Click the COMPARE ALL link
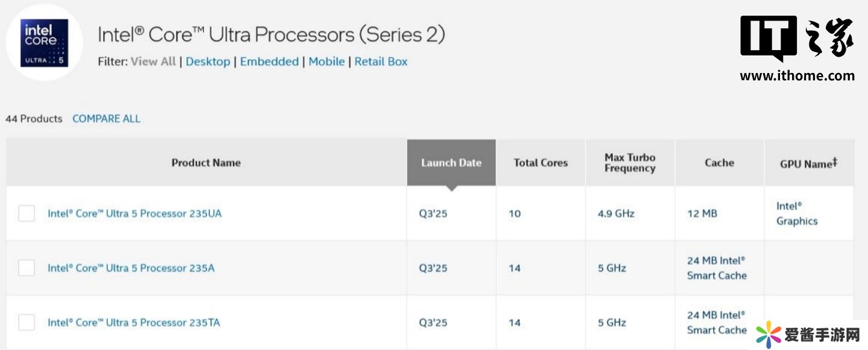 [106, 119]
